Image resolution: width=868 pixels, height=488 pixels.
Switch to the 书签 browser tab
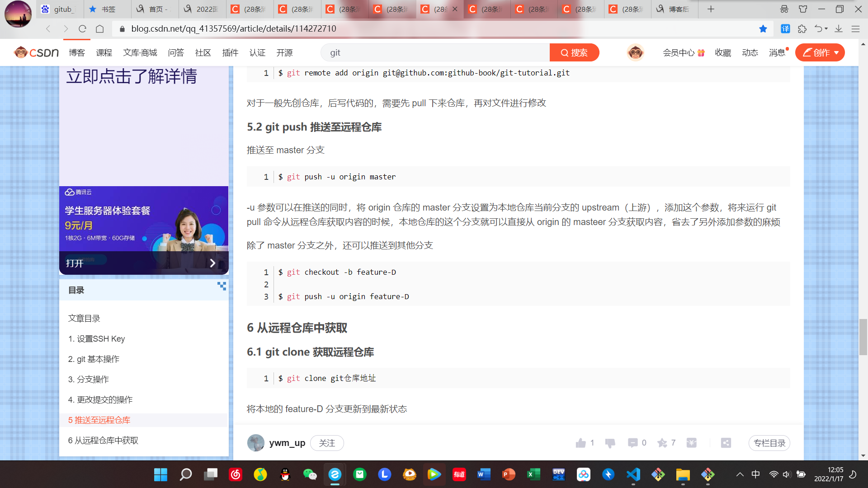[x=108, y=9]
